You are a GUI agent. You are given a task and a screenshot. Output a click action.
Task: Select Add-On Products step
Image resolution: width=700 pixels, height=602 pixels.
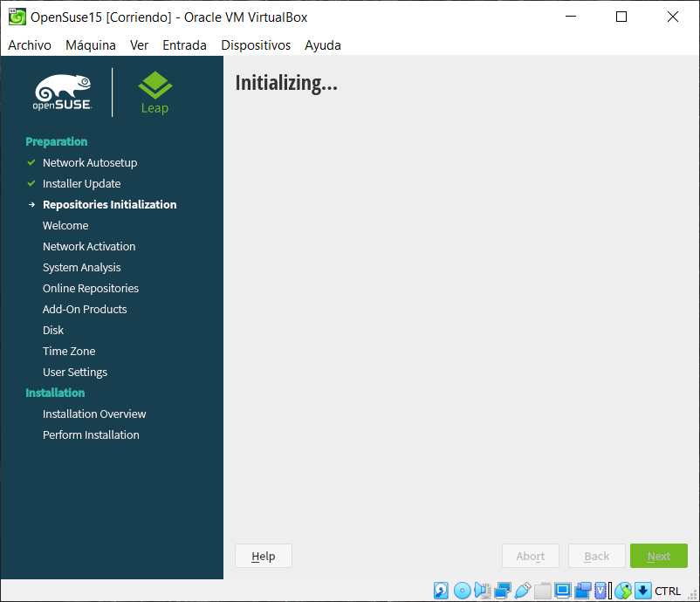click(85, 309)
